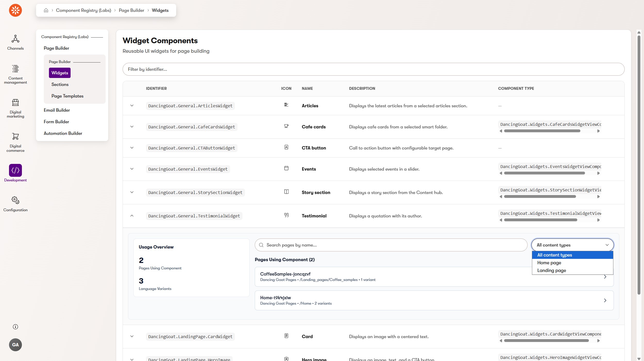Click Component Registry (Labs) breadcrumb
The image size is (644, 361).
pos(83,10)
